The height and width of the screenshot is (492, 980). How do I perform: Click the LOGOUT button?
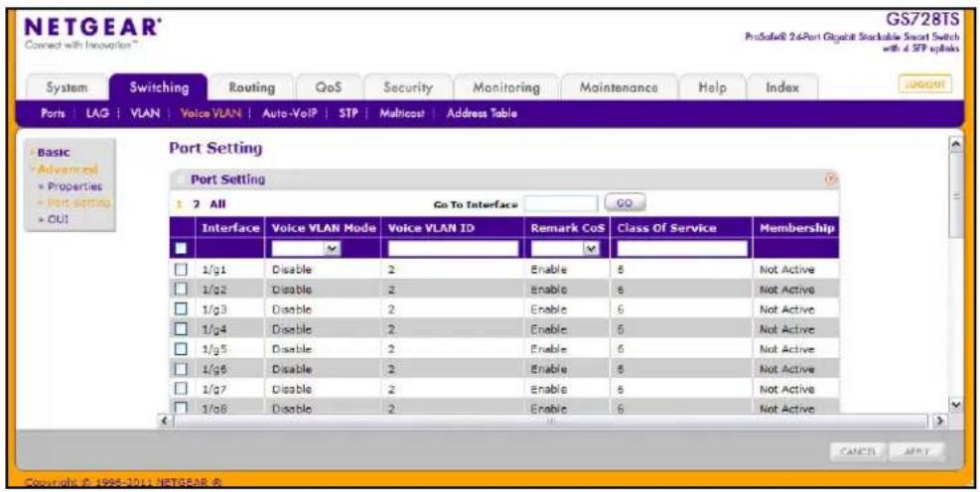(x=925, y=84)
